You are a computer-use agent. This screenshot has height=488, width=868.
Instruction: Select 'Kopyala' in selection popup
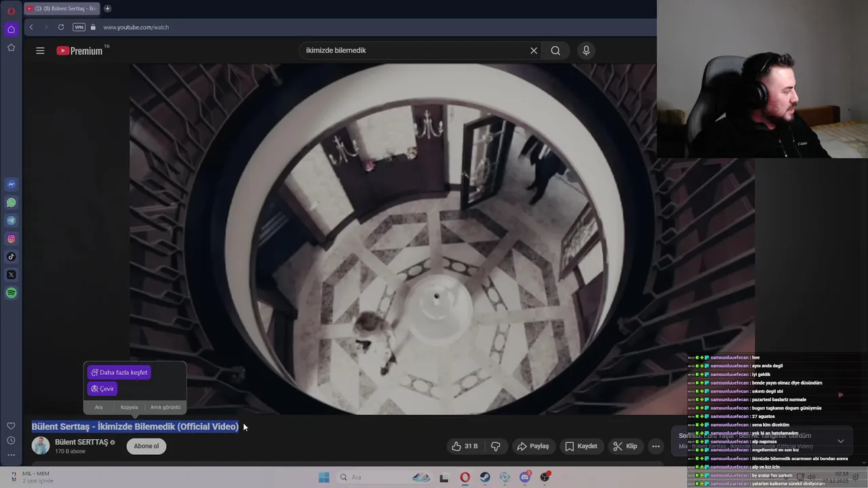pos(129,407)
